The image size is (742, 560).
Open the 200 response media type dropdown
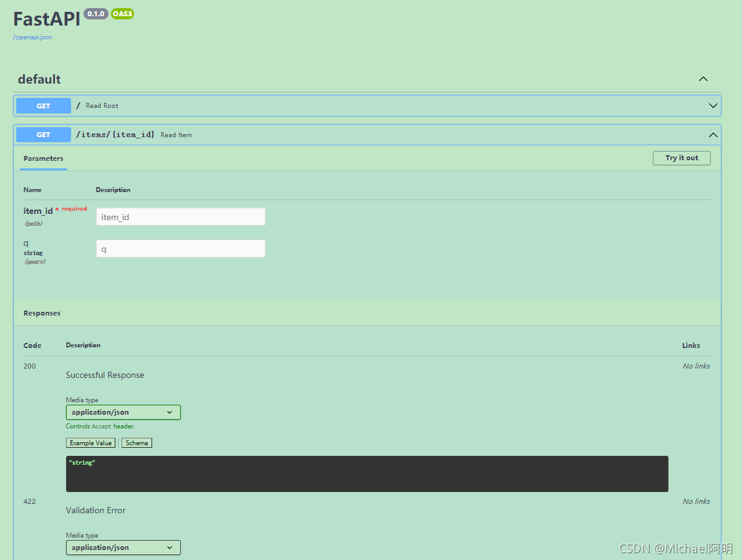(x=123, y=412)
